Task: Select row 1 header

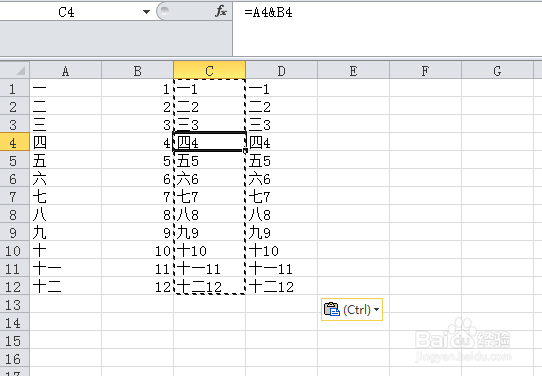Action: pyautogui.click(x=15, y=88)
